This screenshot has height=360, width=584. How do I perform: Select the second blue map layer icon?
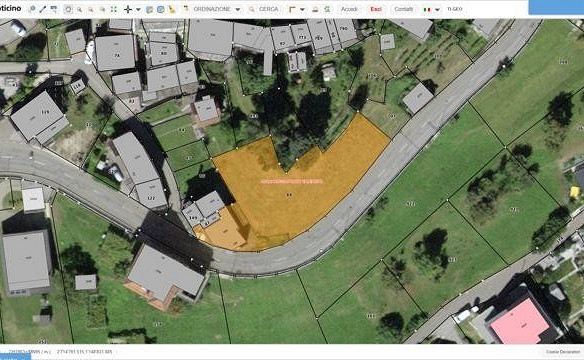coord(161,9)
